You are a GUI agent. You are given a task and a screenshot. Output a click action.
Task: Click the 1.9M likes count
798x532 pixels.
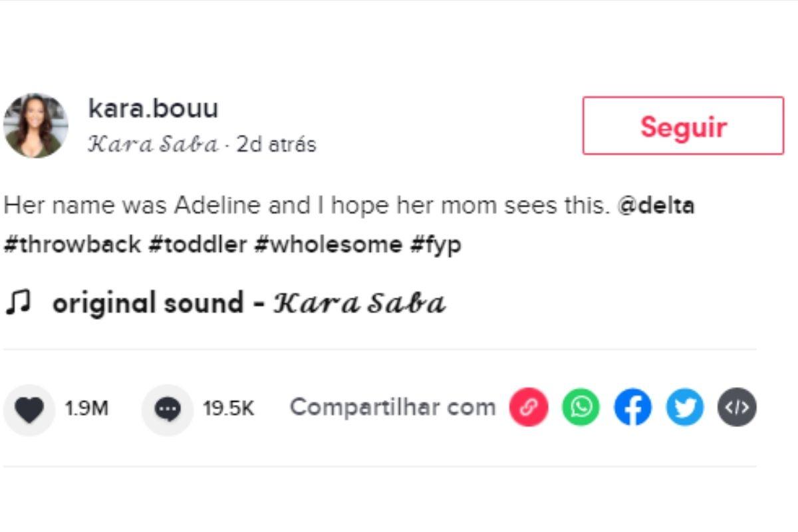tap(86, 408)
